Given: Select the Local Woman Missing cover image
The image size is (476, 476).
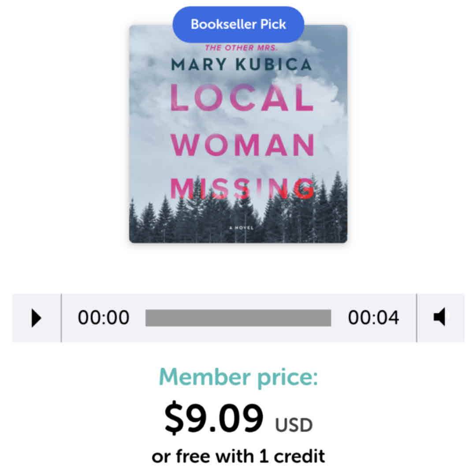Looking at the screenshot, I should pos(238,134).
